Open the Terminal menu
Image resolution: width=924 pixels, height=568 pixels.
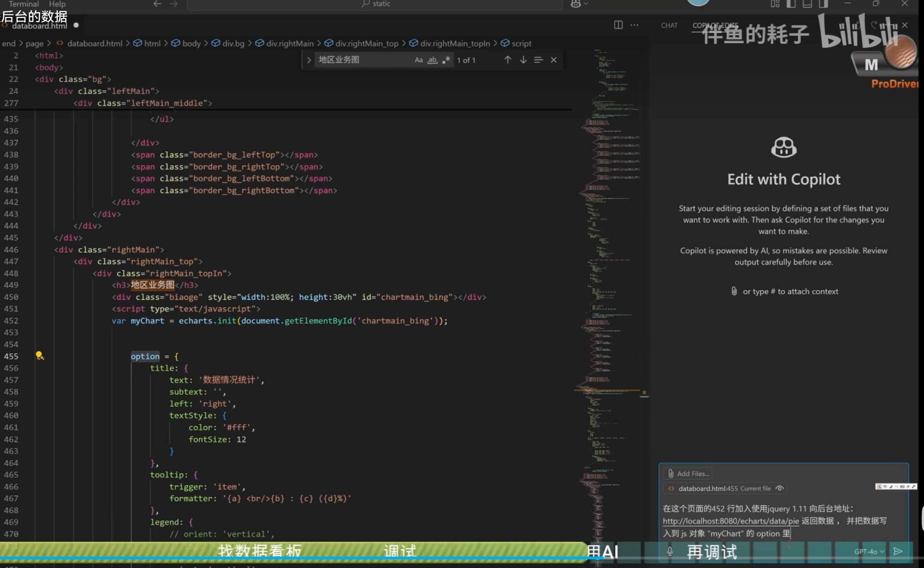tap(23, 4)
